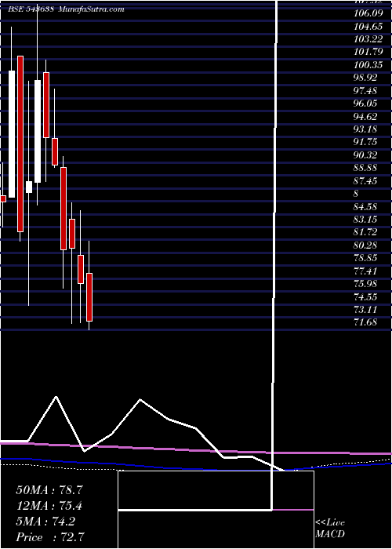Click the 71.68 price level label

(x=366, y=322)
